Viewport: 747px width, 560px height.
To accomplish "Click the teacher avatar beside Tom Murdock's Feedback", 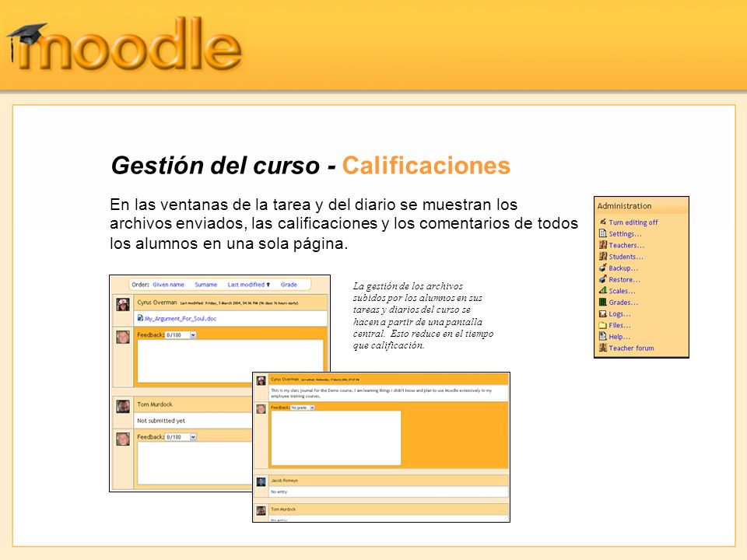I will tap(123, 439).
